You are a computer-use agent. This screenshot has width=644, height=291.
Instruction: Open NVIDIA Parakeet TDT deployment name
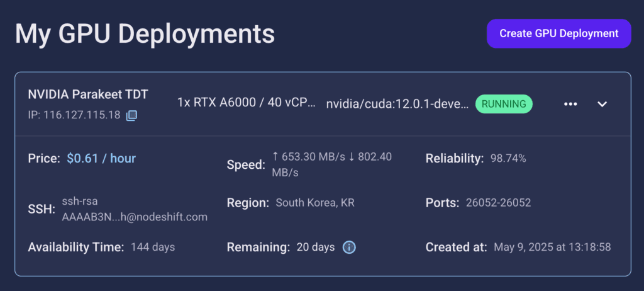coord(88,94)
